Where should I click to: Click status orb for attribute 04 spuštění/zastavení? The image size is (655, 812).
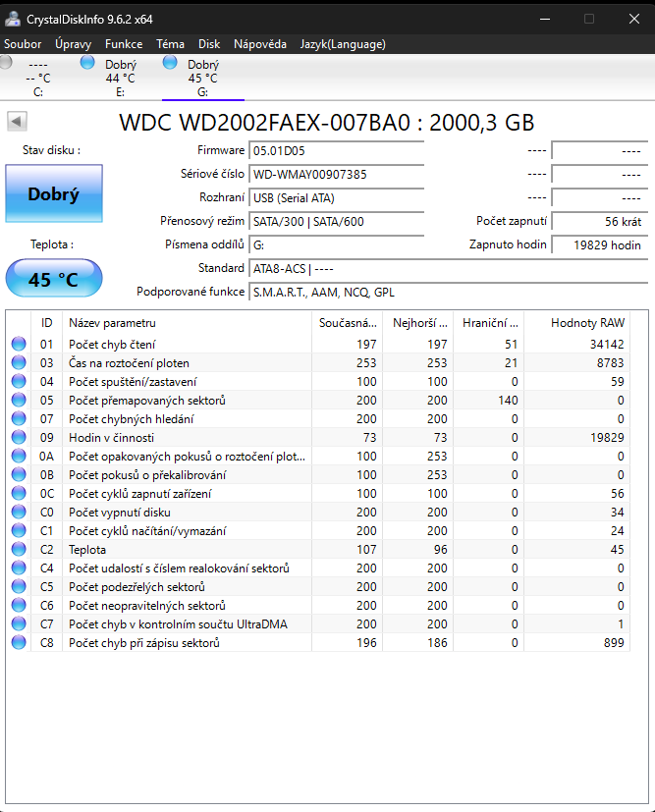[19, 381]
